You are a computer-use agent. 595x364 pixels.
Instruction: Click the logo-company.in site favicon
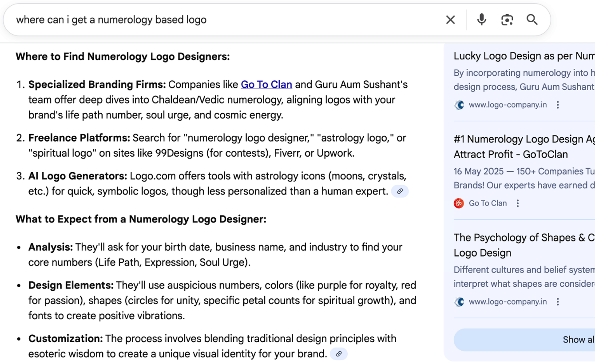point(459,105)
